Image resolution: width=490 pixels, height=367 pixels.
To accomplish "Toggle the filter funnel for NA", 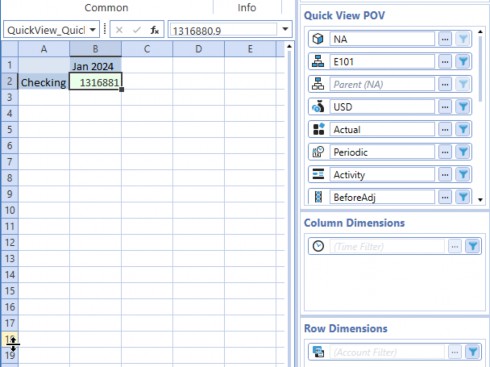I will click(463, 39).
